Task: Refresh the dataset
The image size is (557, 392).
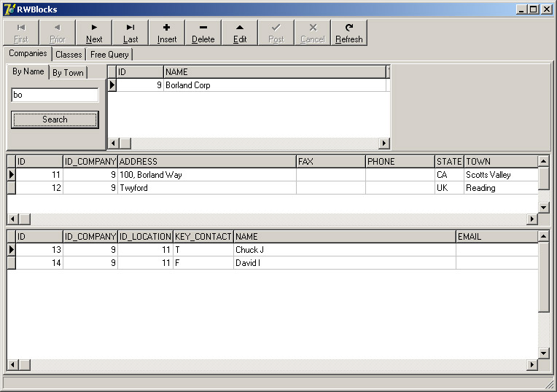Action: [349, 32]
